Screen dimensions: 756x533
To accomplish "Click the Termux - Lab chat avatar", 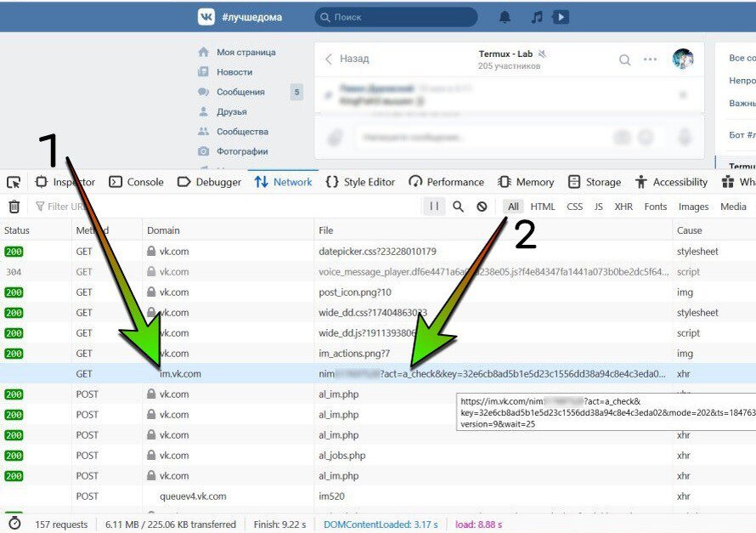I will point(683,59).
